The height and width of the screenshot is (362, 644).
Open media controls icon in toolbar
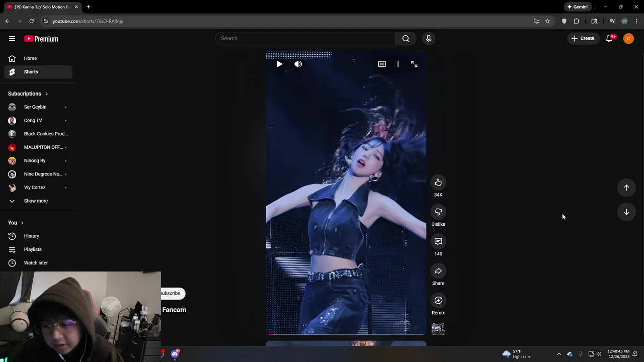tap(612, 21)
